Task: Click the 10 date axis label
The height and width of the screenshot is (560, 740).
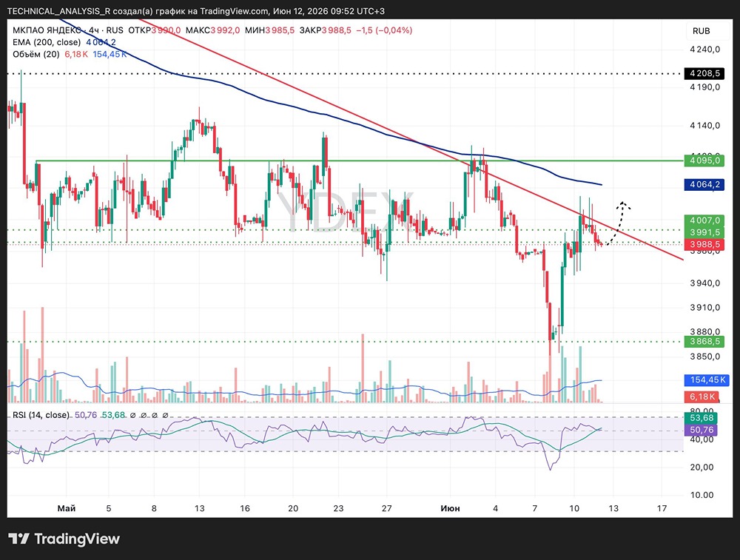Action: point(574,508)
